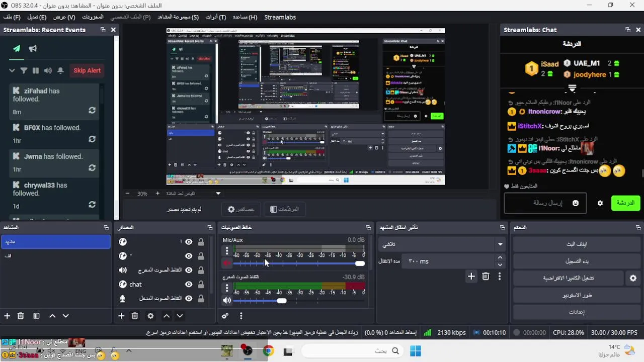Viewport: 644px width, 362px height.
Task: Click the bell notification icon in Recent Events
Action: coord(60,70)
